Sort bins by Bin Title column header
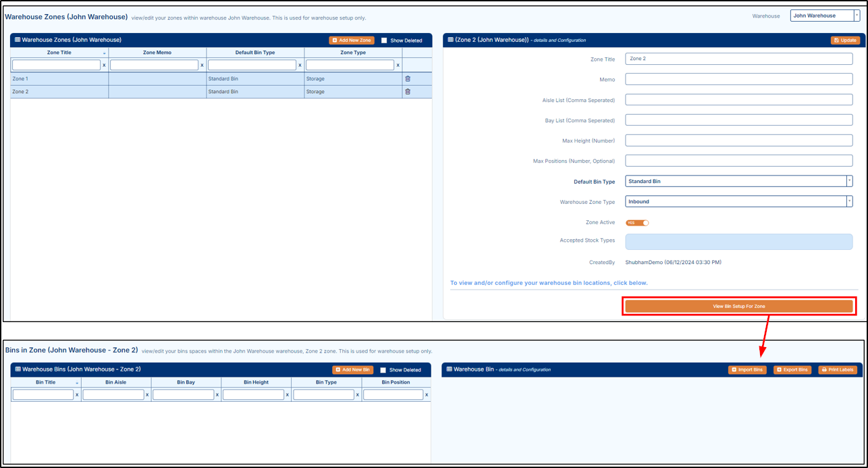The image size is (868, 468). pyautogui.click(x=46, y=382)
